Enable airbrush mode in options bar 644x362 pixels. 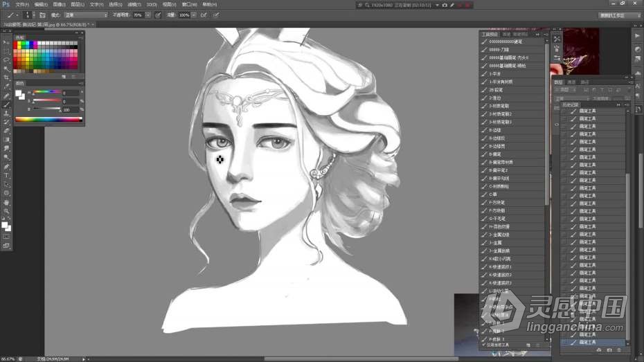(204, 15)
